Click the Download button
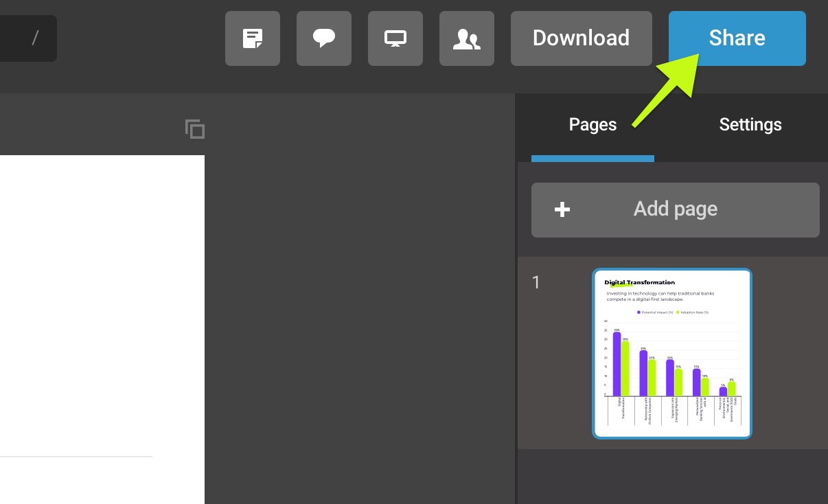Screen dimensions: 828x504 581,38
